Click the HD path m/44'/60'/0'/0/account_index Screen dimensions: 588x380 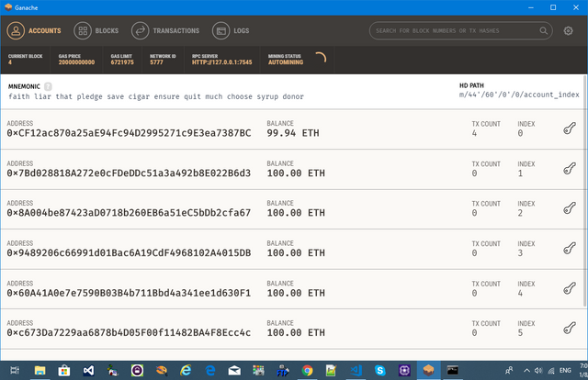point(519,95)
